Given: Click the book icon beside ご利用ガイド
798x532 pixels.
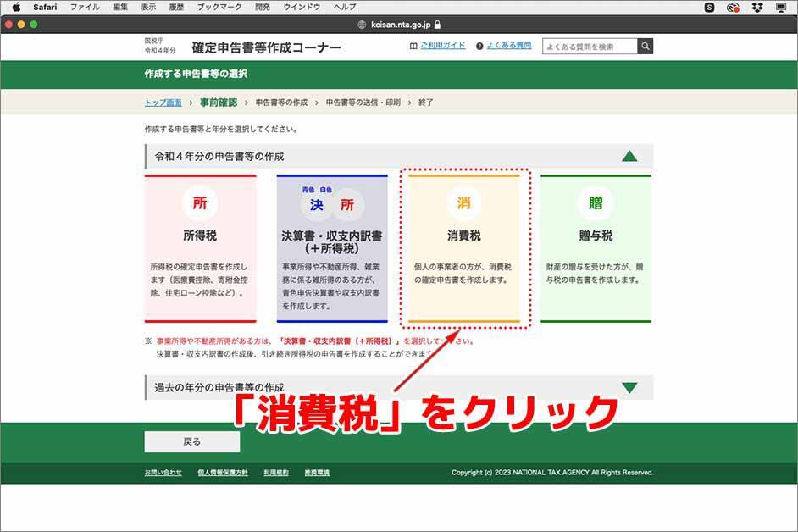Looking at the screenshot, I should click(413, 46).
